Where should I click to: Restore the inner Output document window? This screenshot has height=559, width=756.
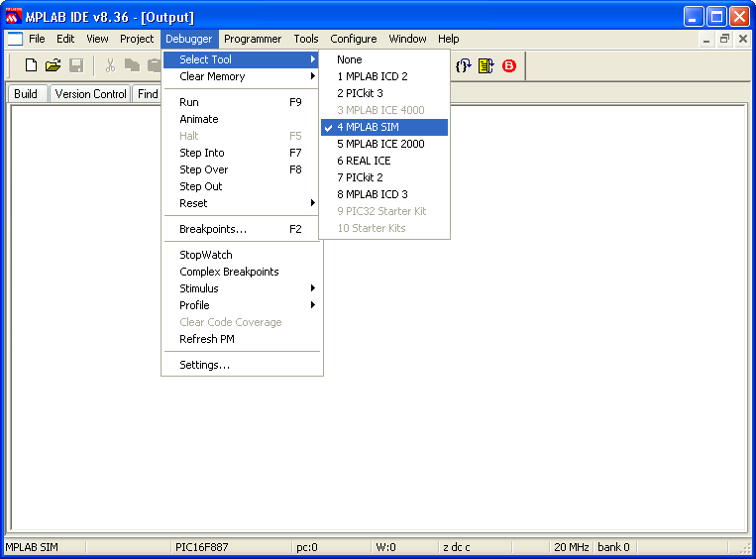pyautogui.click(x=724, y=40)
